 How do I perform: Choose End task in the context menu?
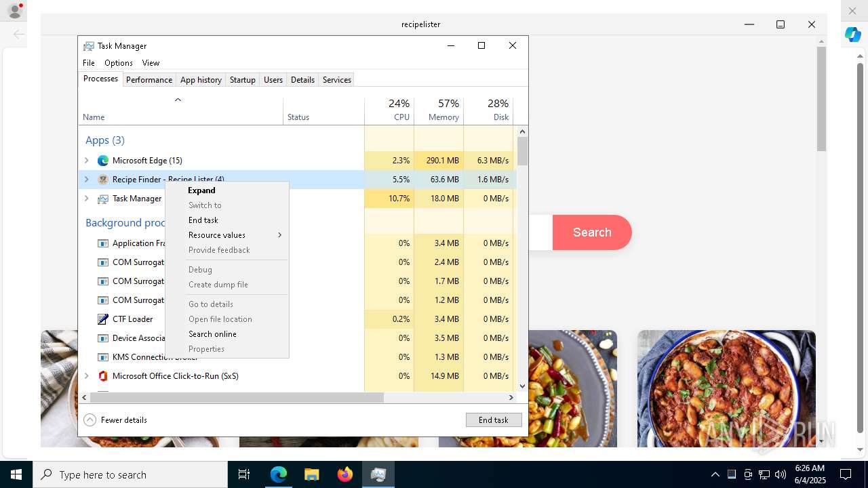pyautogui.click(x=227, y=220)
